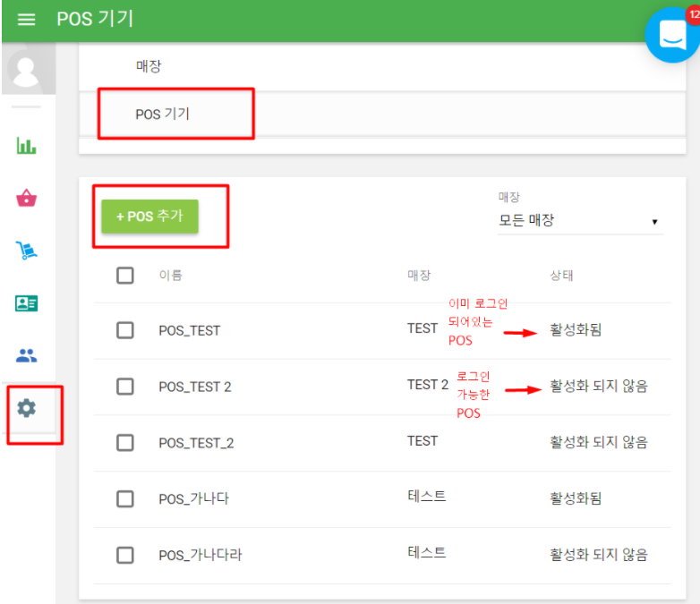
Task: Select the POS 기기 menu item
Action: 163,114
